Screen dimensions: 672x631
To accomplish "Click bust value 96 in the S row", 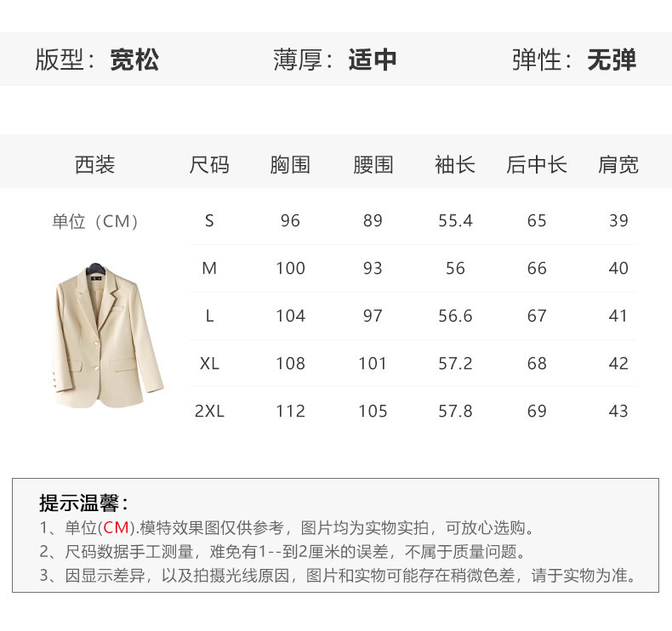I will 290,220.
